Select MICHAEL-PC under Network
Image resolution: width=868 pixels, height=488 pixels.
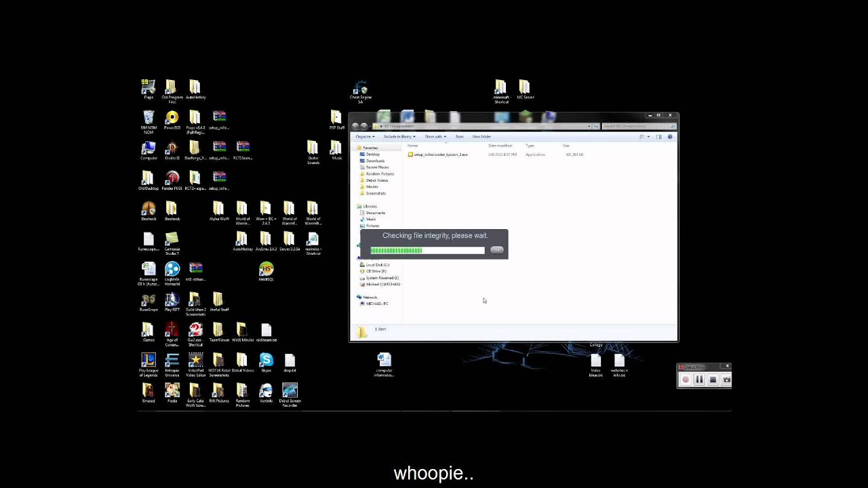[374, 304]
